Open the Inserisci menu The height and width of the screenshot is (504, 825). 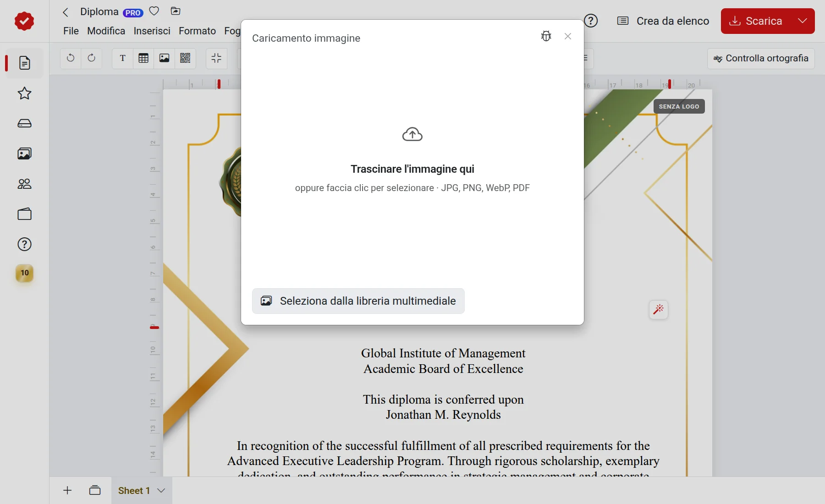coord(152,31)
